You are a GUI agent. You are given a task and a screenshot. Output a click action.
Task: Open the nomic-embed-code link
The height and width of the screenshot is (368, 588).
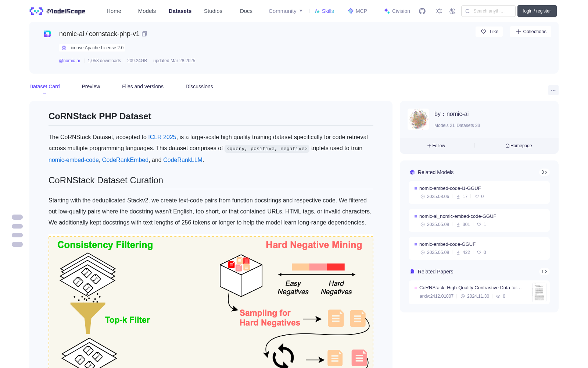73,160
